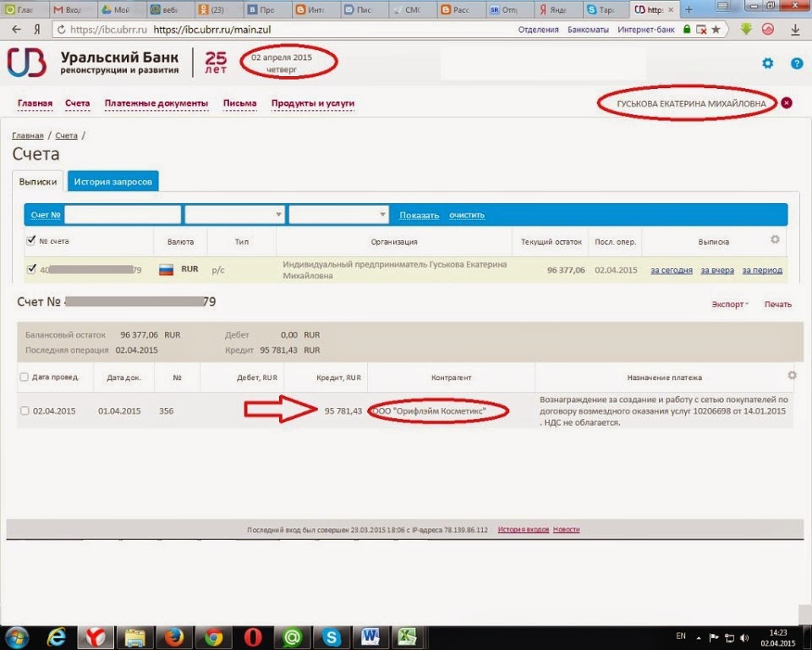Image resolution: width=812 pixels, height=650 pixels.
Task: Click the Главная breadcrumb link
Action: click(28, 135)
